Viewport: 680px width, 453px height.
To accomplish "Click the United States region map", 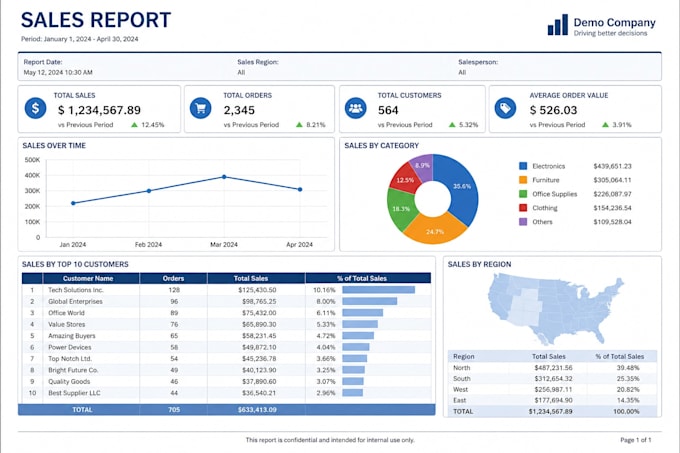I will tap(555, 310).
